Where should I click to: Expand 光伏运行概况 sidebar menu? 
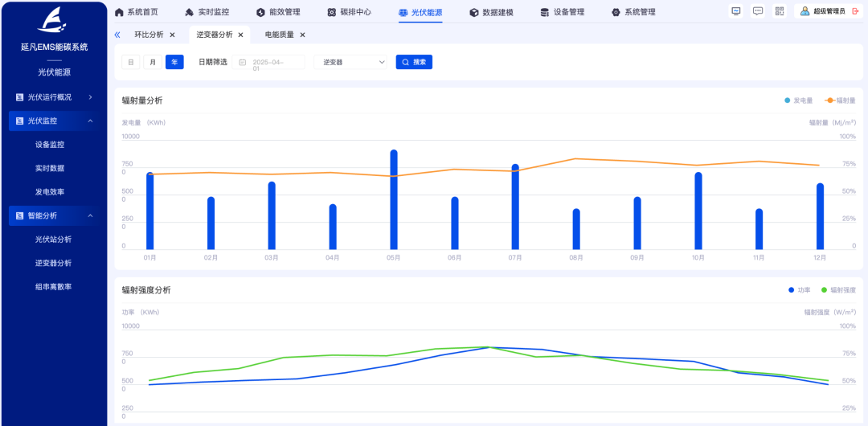(54, 97)
